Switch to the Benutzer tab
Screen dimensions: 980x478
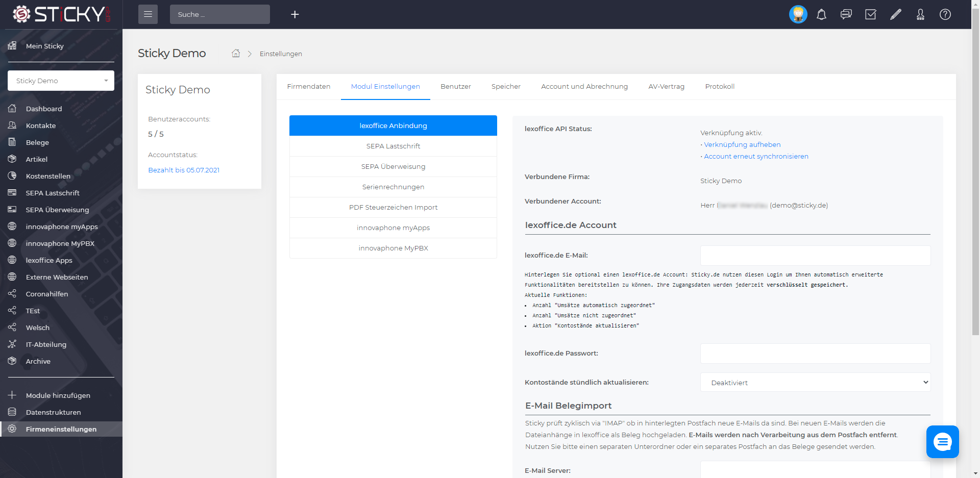456,86
